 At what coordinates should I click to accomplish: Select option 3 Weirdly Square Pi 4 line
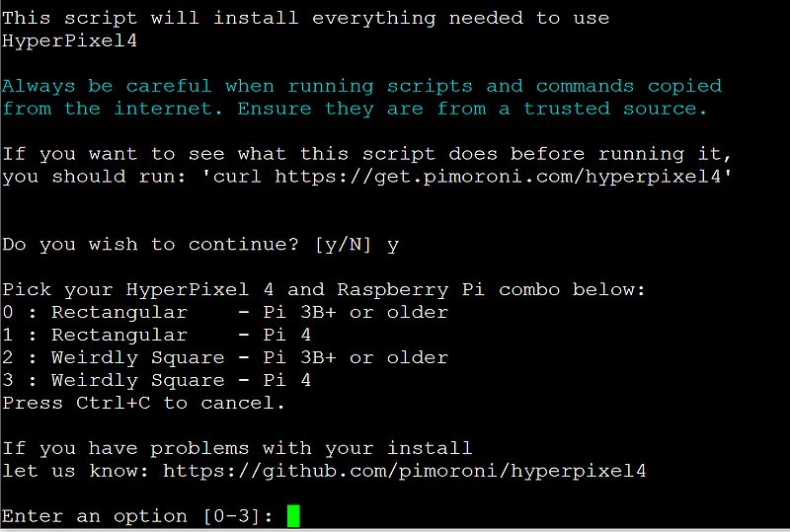157,380
